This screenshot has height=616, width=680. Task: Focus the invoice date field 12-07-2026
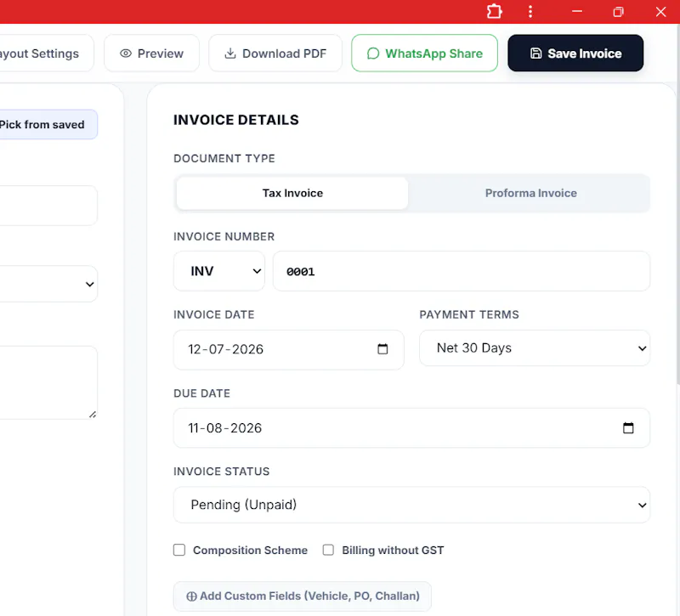pos(288,350)
